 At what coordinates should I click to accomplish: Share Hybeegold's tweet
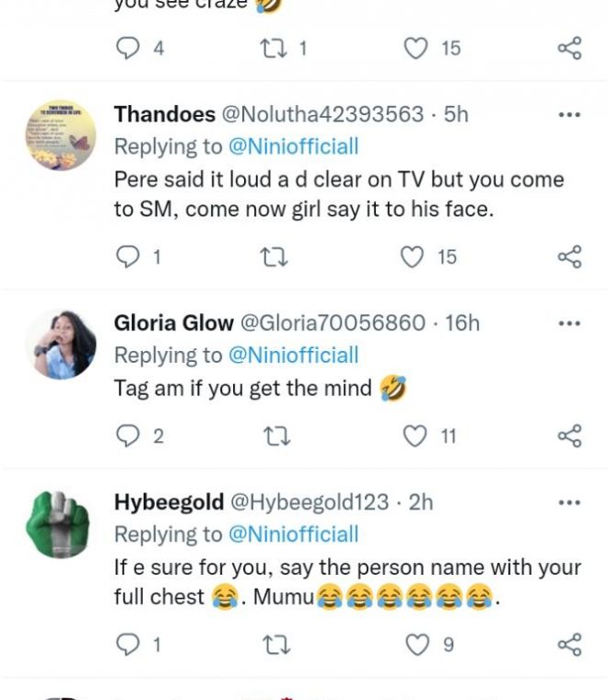pos(570,645)
